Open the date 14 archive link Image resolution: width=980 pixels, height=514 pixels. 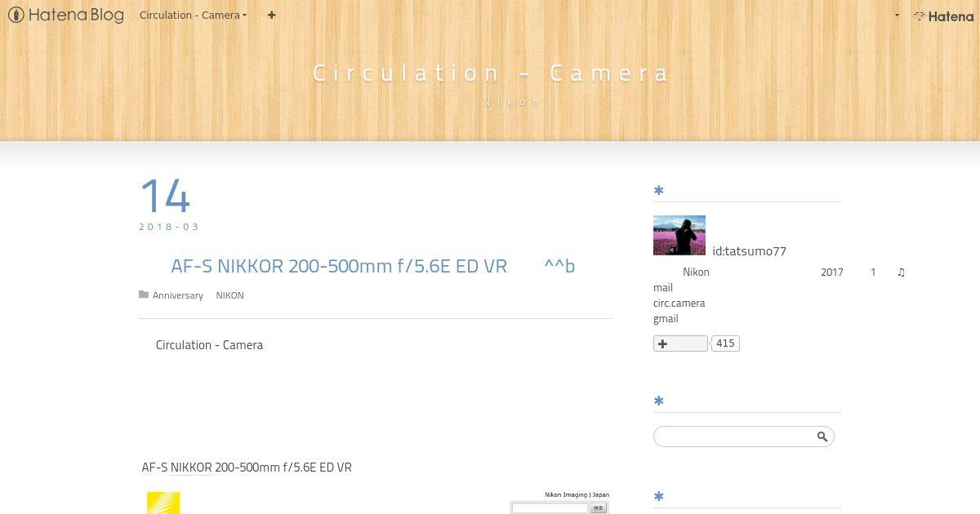point(165,196)
